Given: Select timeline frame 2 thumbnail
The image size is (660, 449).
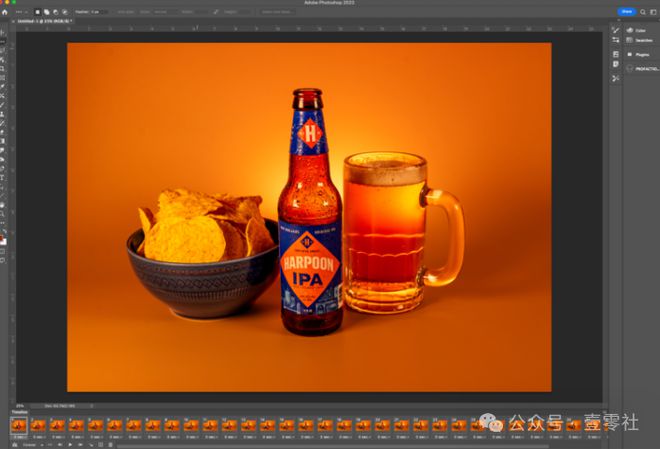Looking at the screenshot, I should (x=38, y=425).
